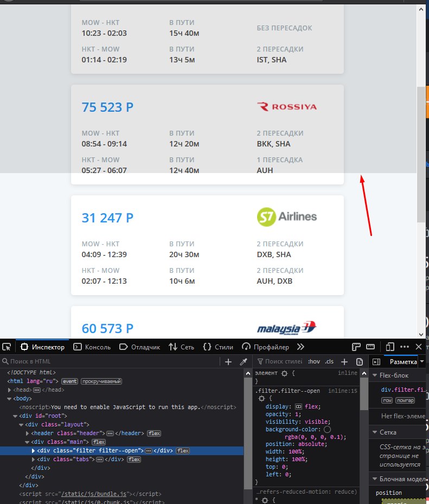Open the inline:15 source link
429x504 pixels.
(342, 391)
